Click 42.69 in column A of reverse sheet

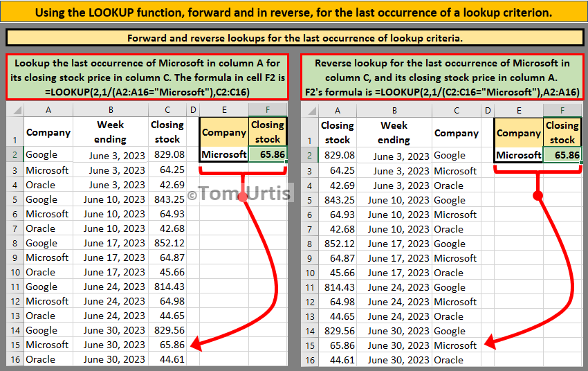coord(338,185)
